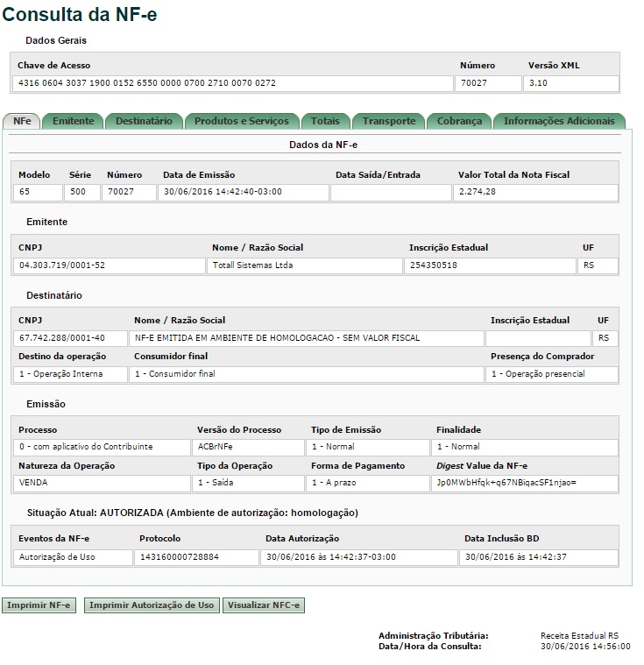Click the Tipo de Emissão value 1 - Normal
644x665 pixels.
tap(368, 447)
